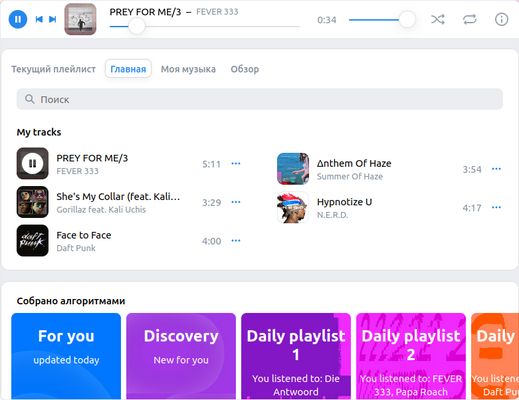519x400 pixels.
Task: Open options menu for Hypnotize U
Action: pos(496,207)
